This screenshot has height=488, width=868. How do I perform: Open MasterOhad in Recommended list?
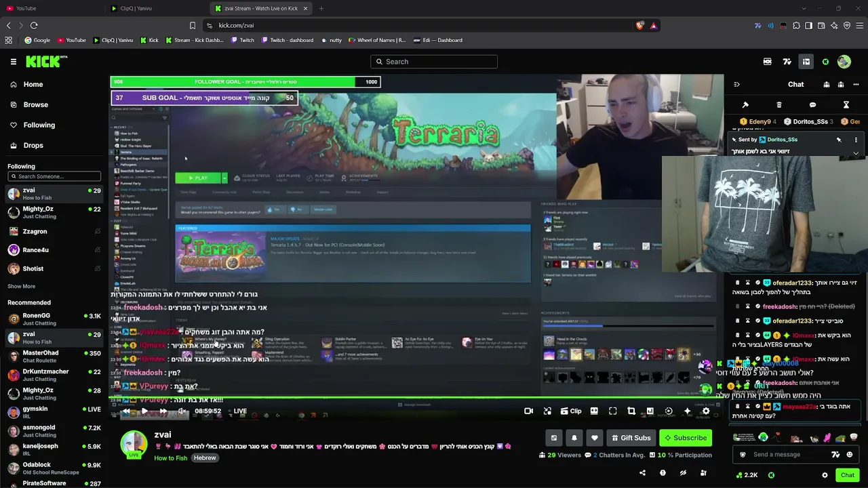[54, 356]
